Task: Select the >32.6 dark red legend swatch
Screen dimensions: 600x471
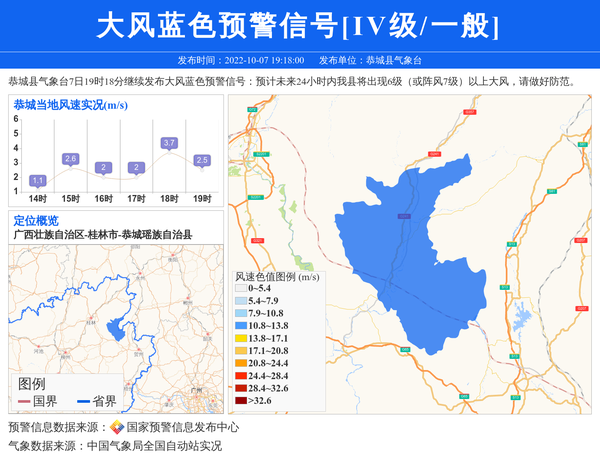Action: pyautogui.click(x=241, y=401)
